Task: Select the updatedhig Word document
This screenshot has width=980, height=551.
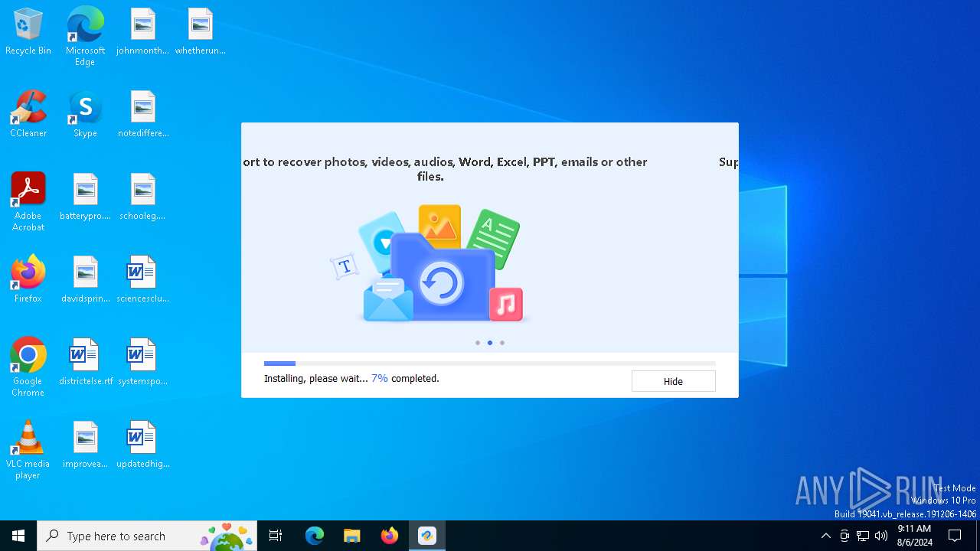Action: tap(142, 445)
